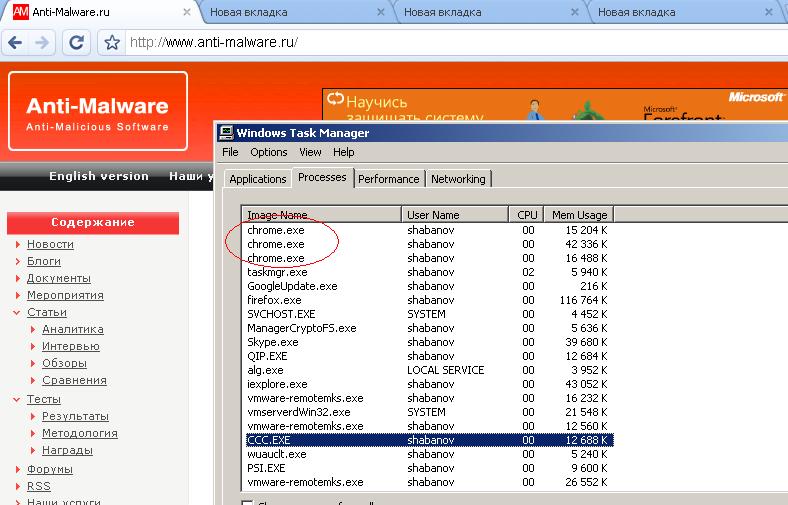The image size is (788, 505).
Task: Select the Skype.exe process
Action: tap(429, 342)
